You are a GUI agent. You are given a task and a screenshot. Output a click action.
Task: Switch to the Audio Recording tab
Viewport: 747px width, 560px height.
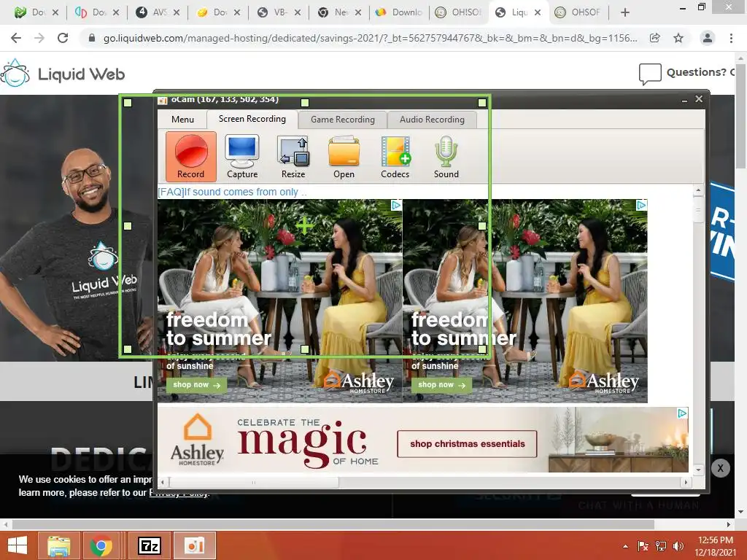pyautogui.click(x=432, y=120)
